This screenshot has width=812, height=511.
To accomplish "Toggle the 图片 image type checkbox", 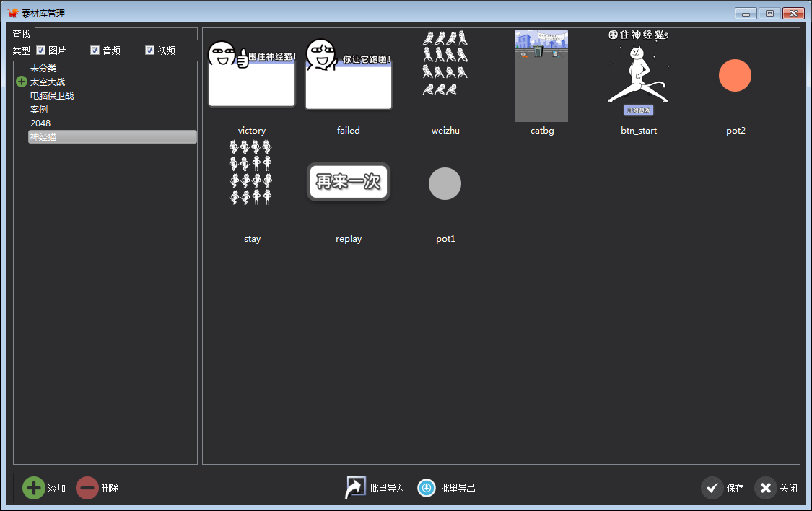I will pyautogui.click(x=41, y=51).
